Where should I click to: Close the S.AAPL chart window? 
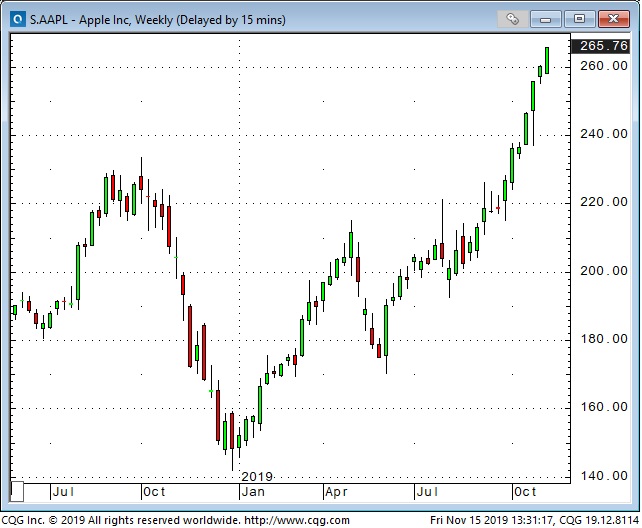point(613,19)
